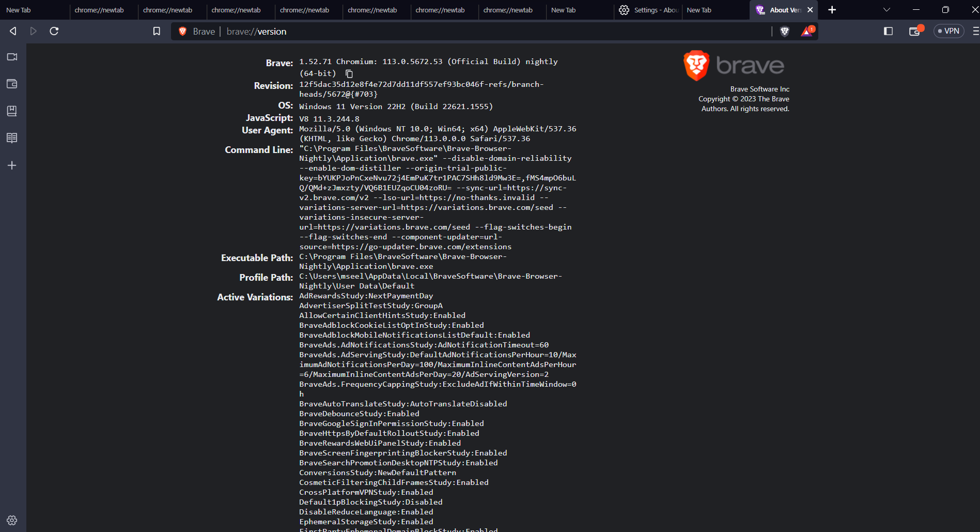Open the Brave Wallet panel icon
Viewport: 980px width, 532px height.
(x=915, y=31)
